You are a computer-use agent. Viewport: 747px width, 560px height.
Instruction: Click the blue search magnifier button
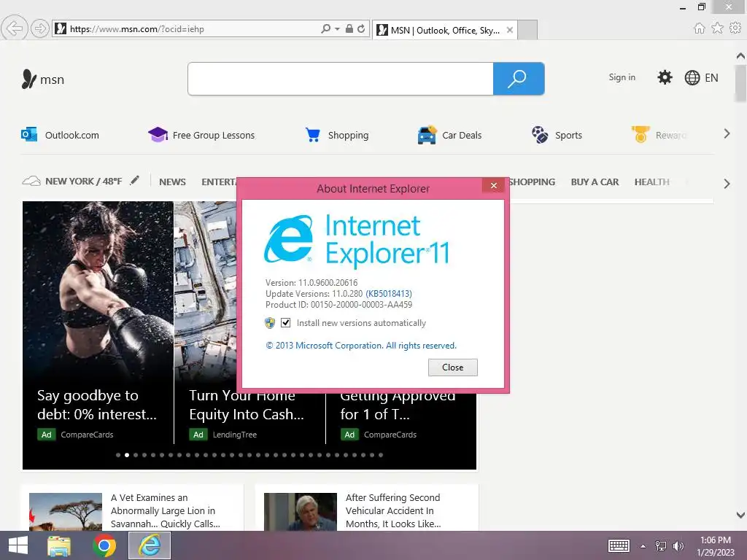click(519, 79)
